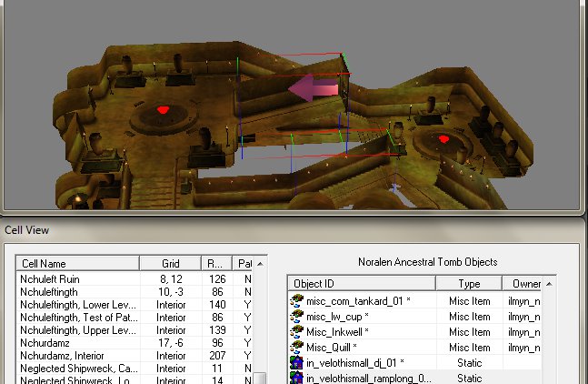Click the misc_com_tankard_01 item icon
Screen dimensions: 588x384
pos(296,300)
